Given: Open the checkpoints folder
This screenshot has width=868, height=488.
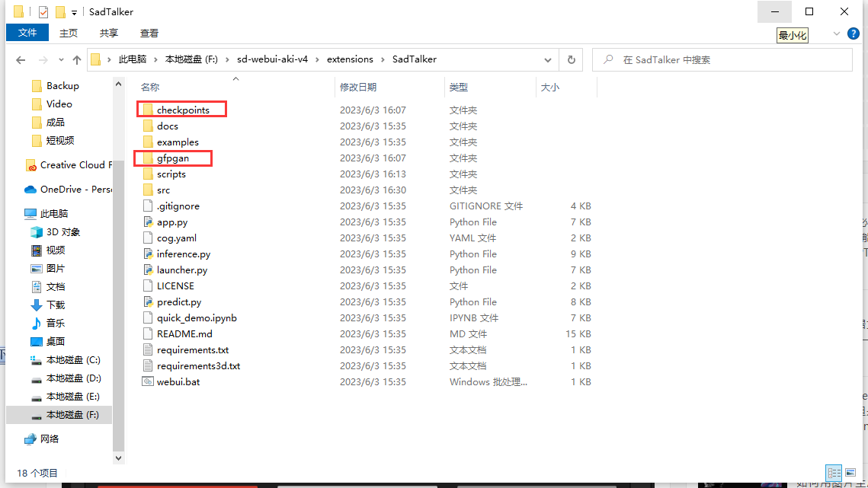Looking at the screenshot, I should [x=185, y=109].
